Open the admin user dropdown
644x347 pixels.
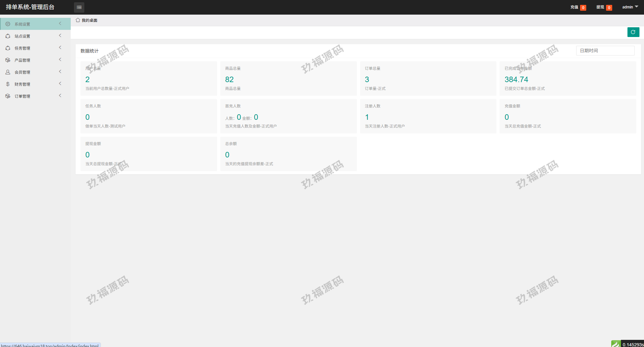[630, 7]
